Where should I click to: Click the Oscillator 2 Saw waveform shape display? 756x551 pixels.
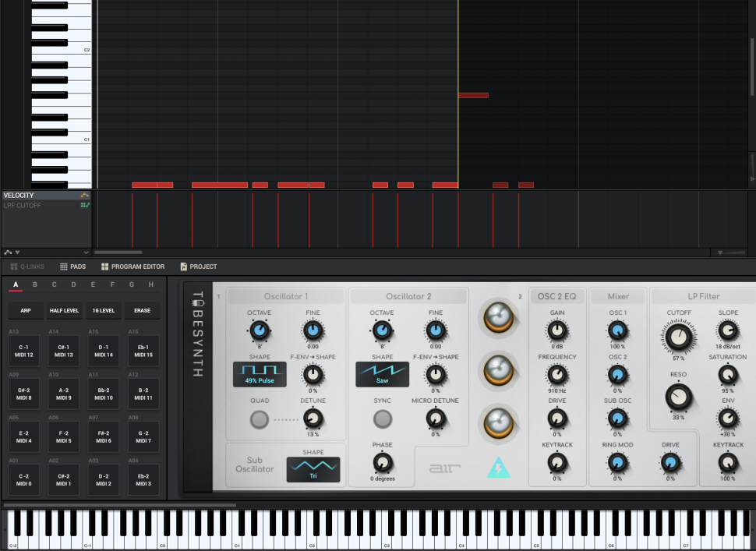pos(382,375)
